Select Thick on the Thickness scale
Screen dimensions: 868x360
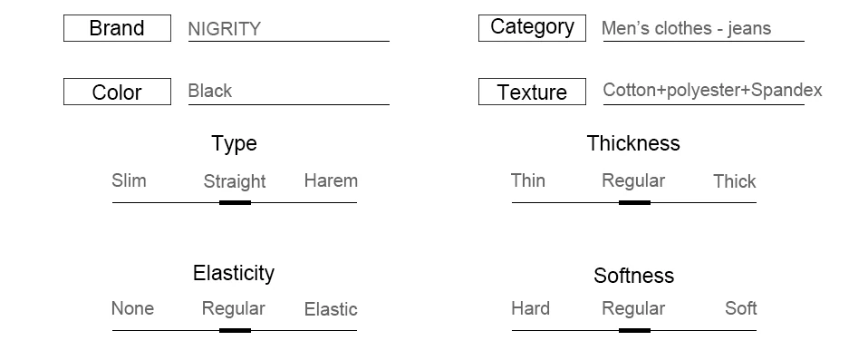point(735,181)
